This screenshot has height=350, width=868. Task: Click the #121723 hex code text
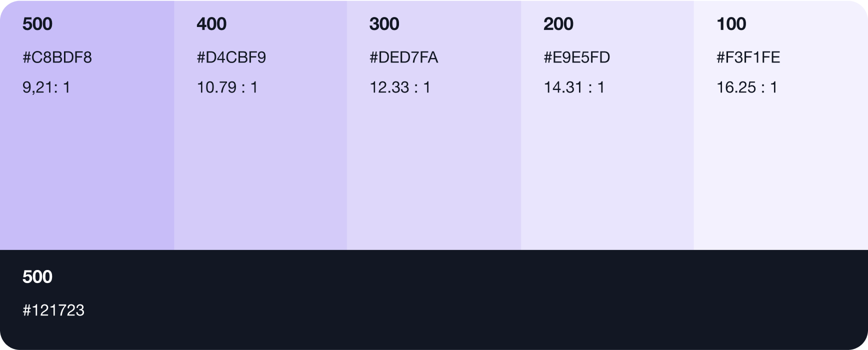[x=53, y=310]
